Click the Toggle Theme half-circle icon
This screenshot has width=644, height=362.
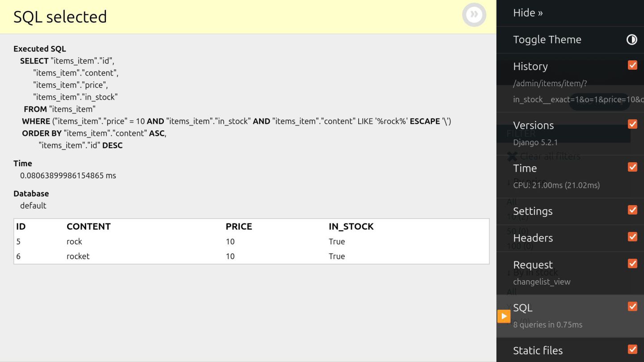631,40
